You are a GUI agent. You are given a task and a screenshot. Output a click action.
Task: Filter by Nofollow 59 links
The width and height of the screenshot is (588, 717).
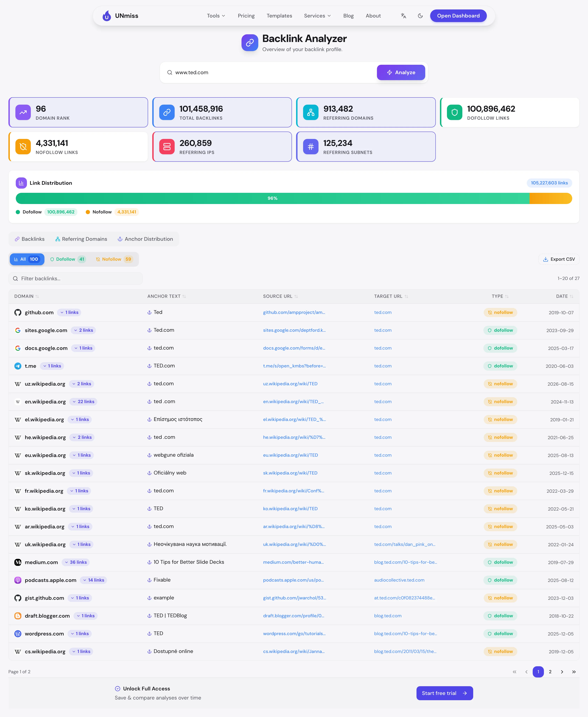(114, 259)
